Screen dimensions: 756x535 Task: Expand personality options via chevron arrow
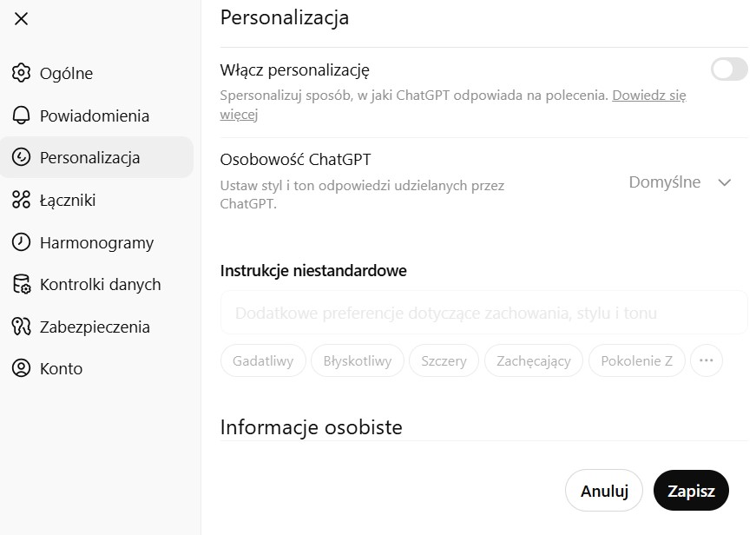pos(725,182)
